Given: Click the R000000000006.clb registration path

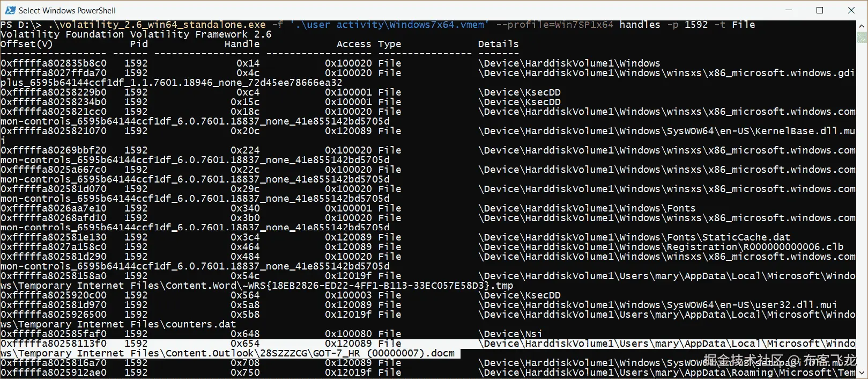Looking at the screenshot, I should tap(661, 247).
